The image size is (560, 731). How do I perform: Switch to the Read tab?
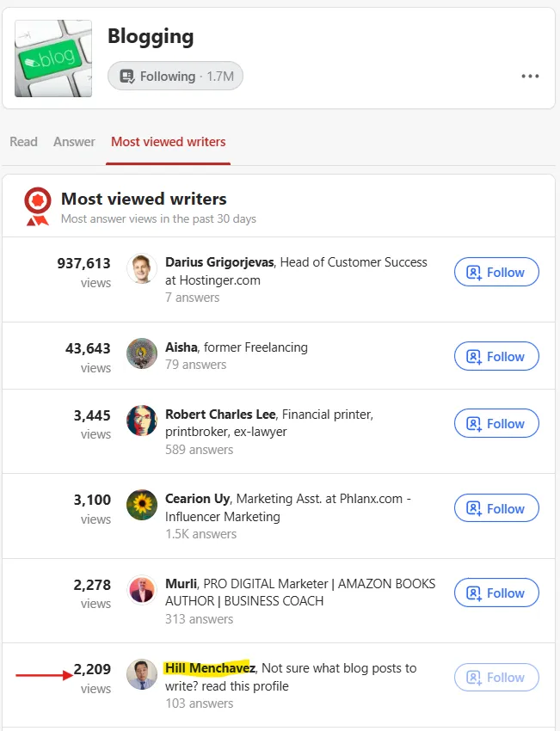(x=24, y=142)
